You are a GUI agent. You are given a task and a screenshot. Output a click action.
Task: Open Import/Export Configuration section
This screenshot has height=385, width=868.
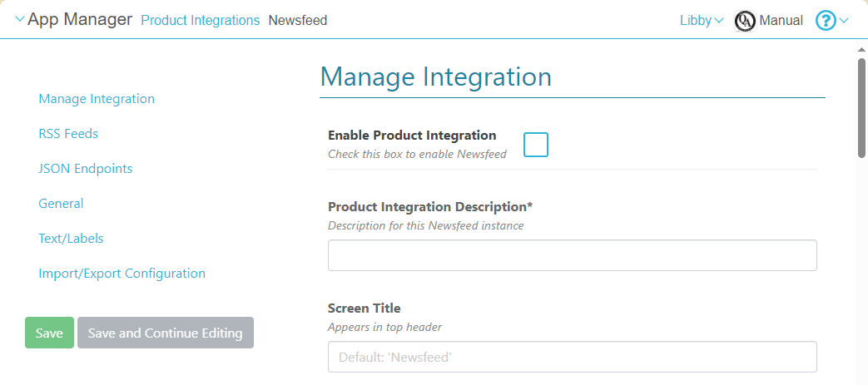click(122, 274)
